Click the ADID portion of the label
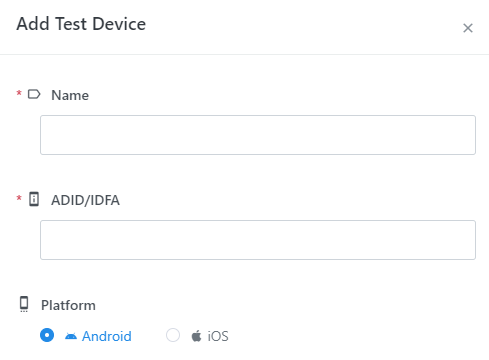 pyautogui.click(x=68, y=200)
